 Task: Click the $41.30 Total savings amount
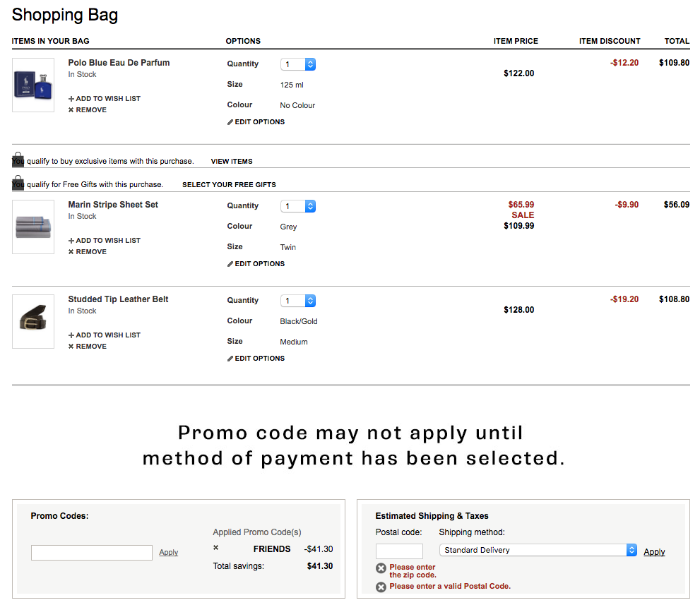(320, 565)
